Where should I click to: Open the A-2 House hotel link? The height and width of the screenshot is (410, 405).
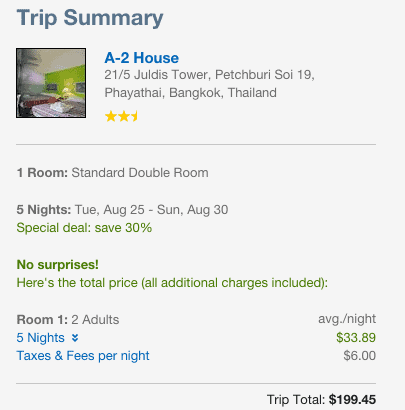point(141,58)
